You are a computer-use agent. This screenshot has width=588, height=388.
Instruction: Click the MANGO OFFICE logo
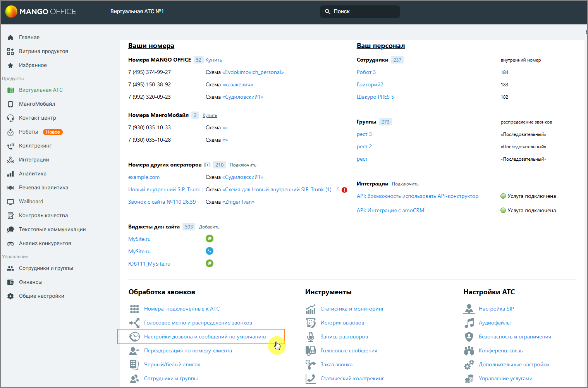coord(41,12)
